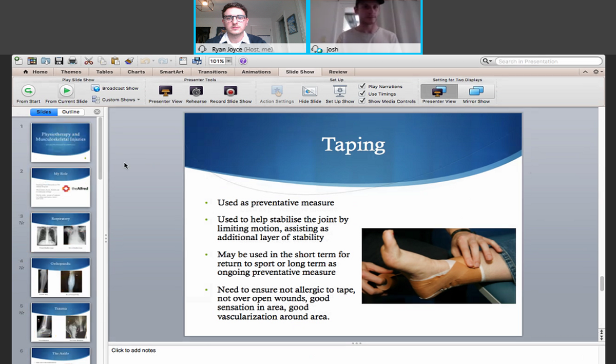This screenshot has height=364, width=616.
Task: Open the ribbon preferences gear menu
Action: click(597, 72)
